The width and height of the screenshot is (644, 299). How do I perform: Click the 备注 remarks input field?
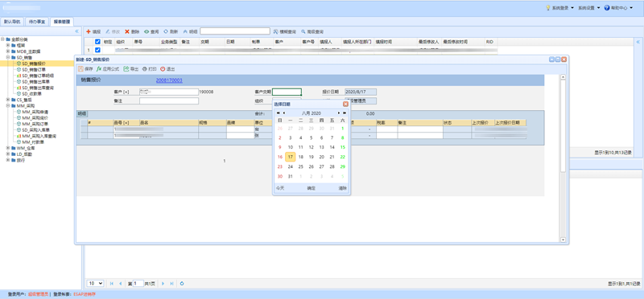point(169,101)
